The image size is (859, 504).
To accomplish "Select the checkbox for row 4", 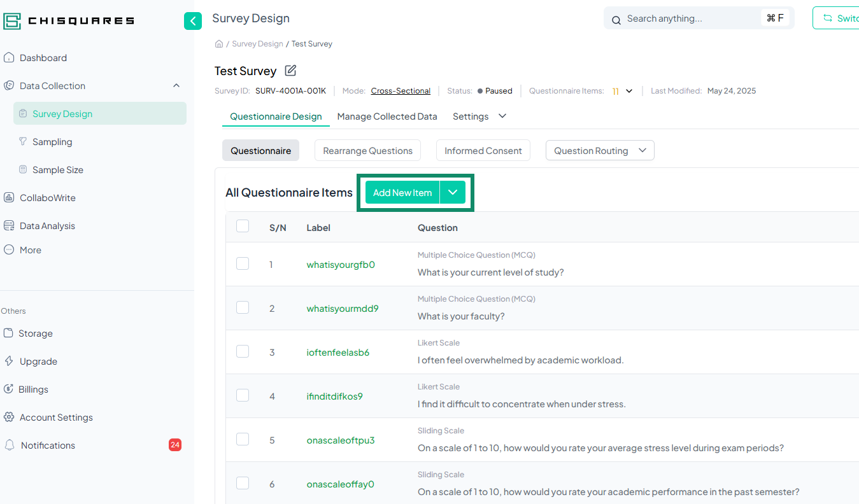I will click(243, 395).
